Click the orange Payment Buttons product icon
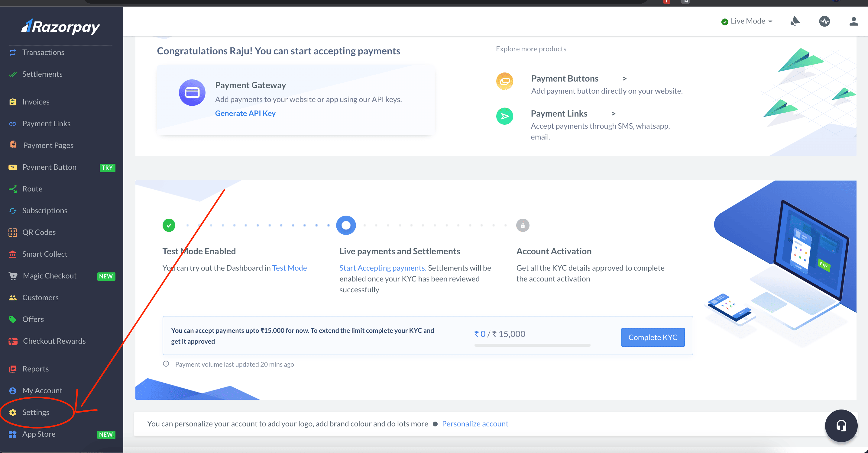Screen dimensions: 868x453 [504, 81]
